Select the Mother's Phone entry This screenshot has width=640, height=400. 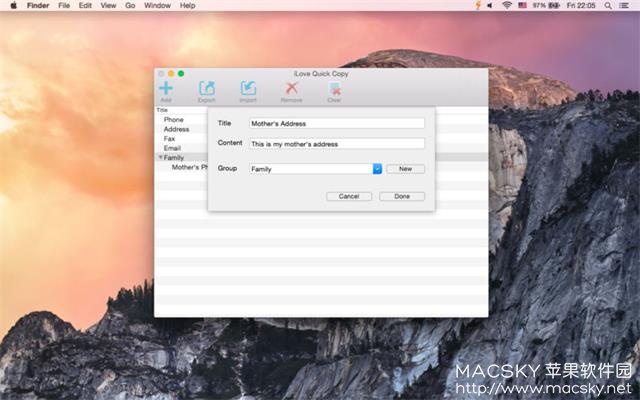190,167
